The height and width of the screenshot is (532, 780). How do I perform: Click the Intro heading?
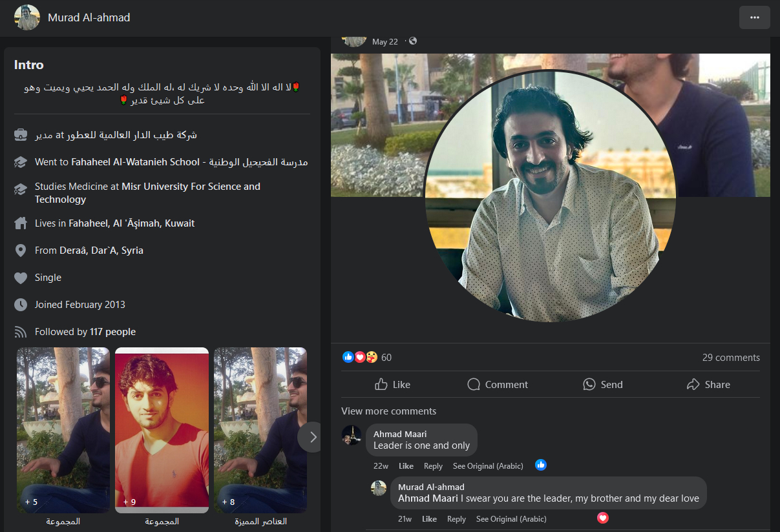(x=29, y=65)
